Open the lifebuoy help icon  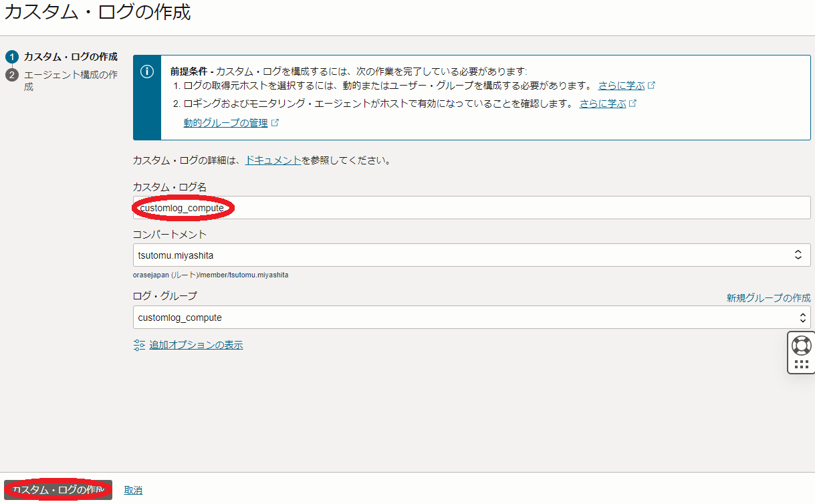click(801, 346)
